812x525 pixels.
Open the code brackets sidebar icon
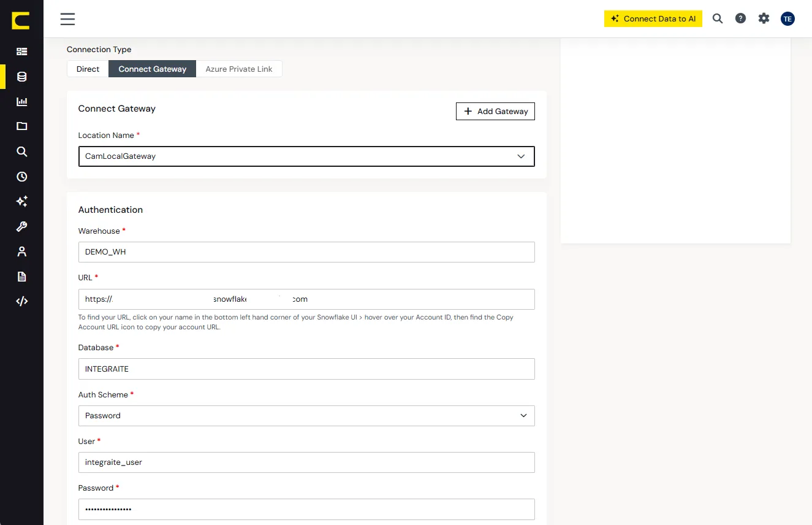22,301
